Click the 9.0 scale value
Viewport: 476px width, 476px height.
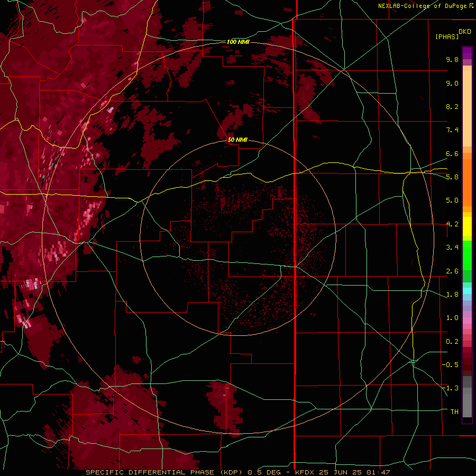452,83
